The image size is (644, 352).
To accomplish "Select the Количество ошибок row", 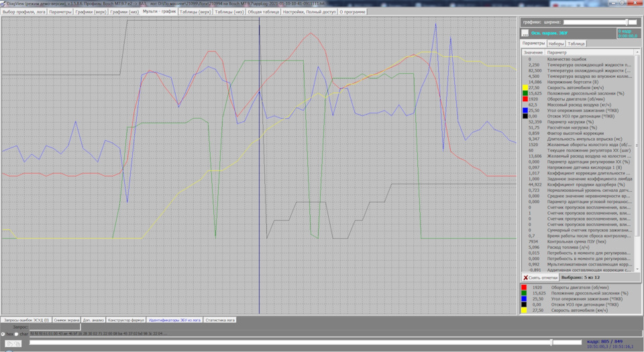I will [578, 59].
